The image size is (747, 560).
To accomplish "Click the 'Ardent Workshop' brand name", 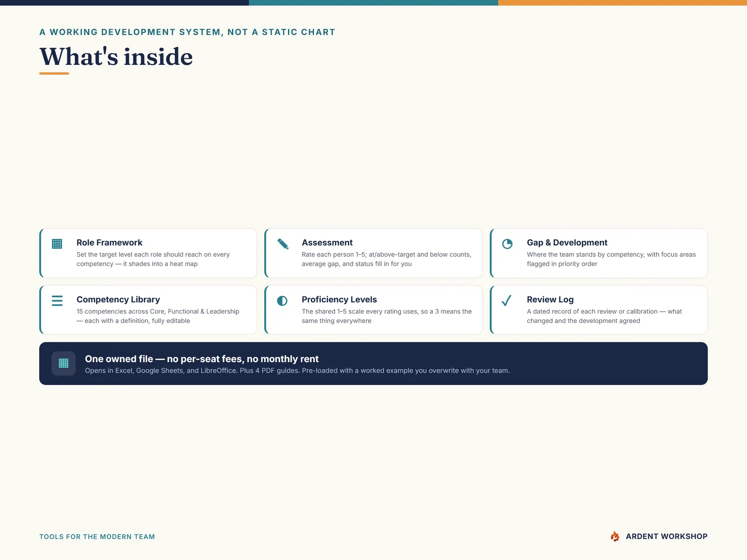I will tap(666, 537).
